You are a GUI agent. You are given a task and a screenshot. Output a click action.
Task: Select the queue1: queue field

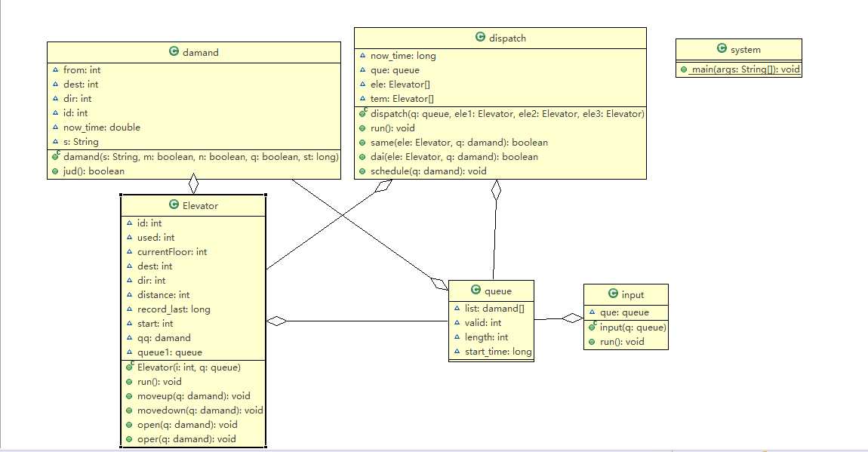pos(169,352)
